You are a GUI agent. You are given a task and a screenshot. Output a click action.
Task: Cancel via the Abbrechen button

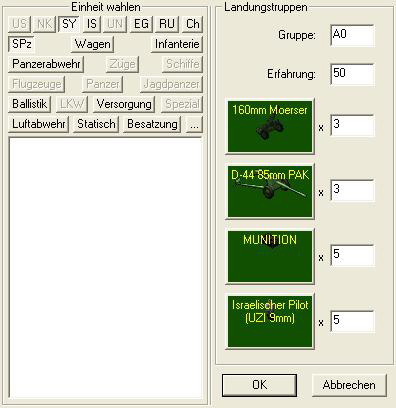coord(349,385)
